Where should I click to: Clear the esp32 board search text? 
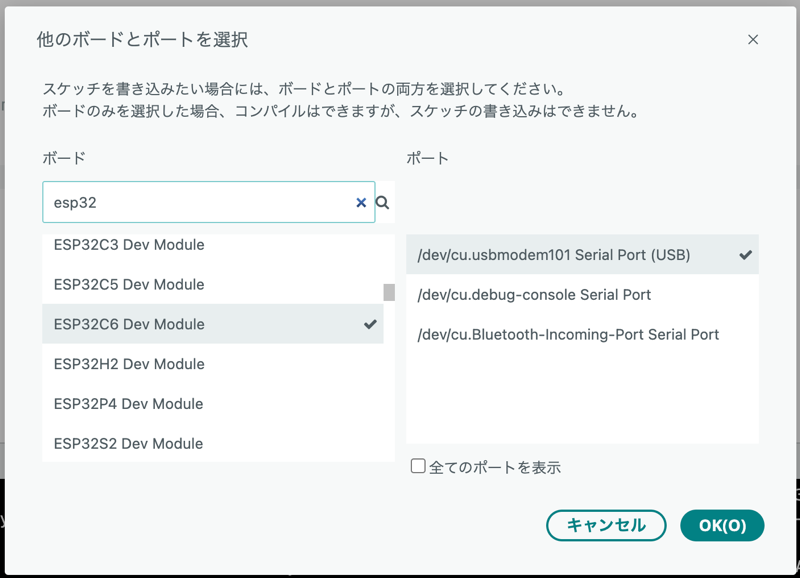[x=361, y=203]
